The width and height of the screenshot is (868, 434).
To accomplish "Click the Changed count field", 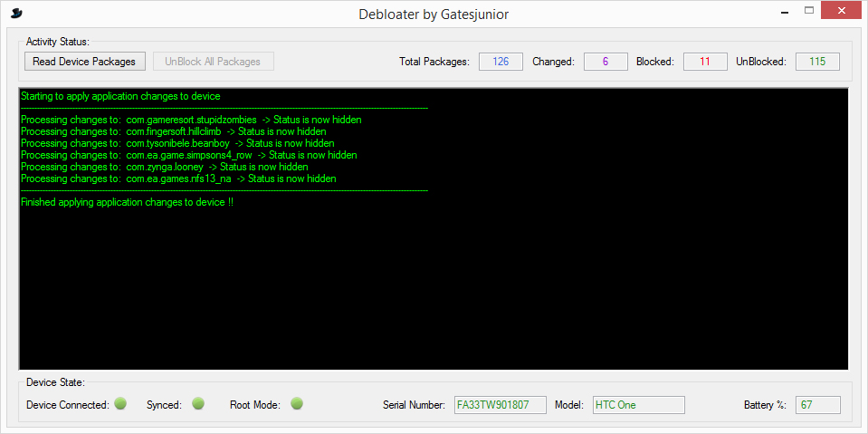I will coord(606,62).
